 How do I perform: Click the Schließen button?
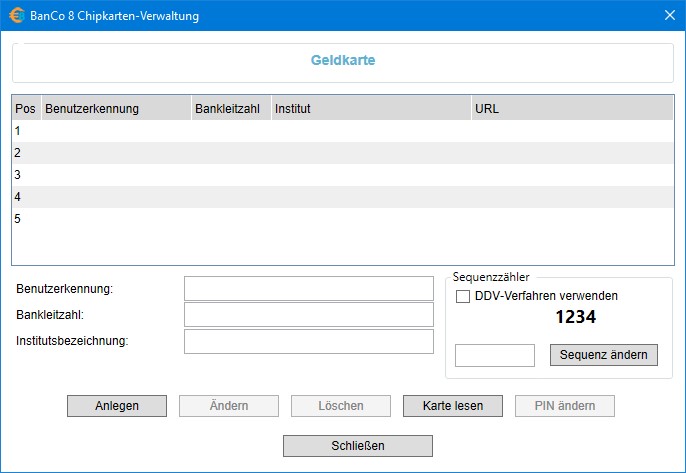(x=358, y=445)
